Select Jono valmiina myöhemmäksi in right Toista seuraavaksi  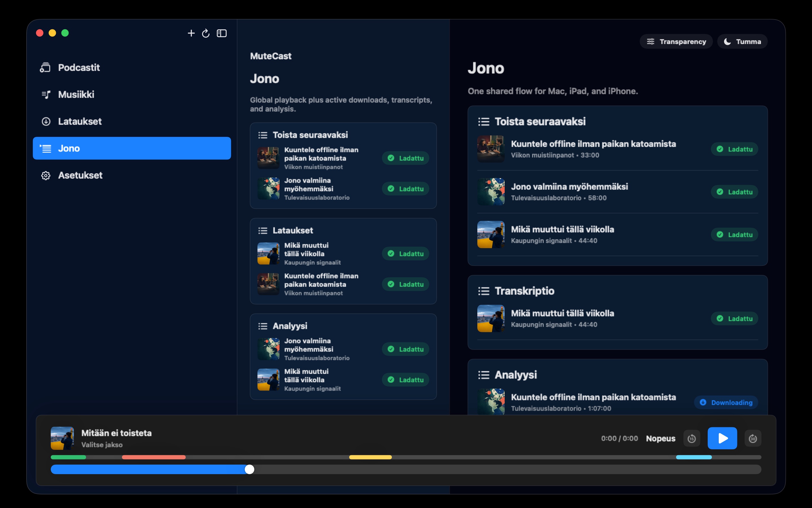point(617,192)
